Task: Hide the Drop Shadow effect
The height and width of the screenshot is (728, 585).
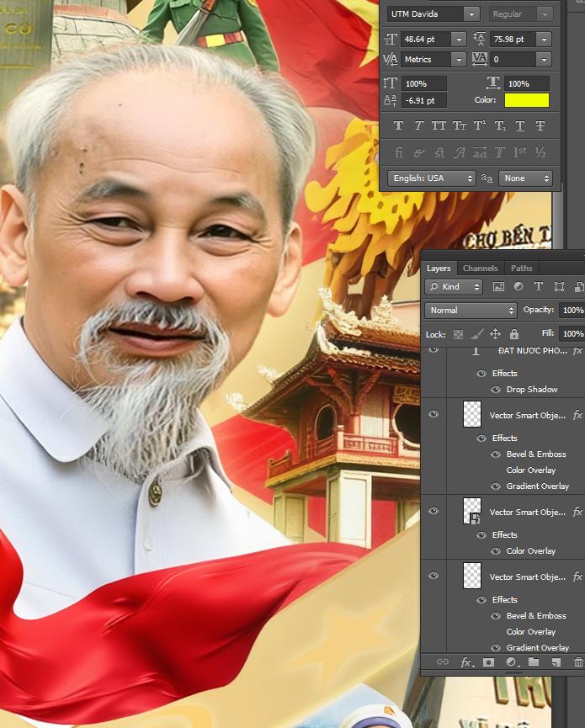Action: [x=496, y=390]
